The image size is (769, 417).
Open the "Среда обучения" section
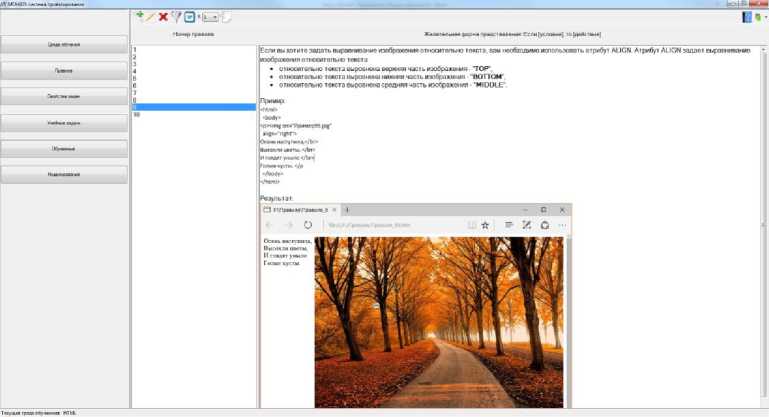64,45
